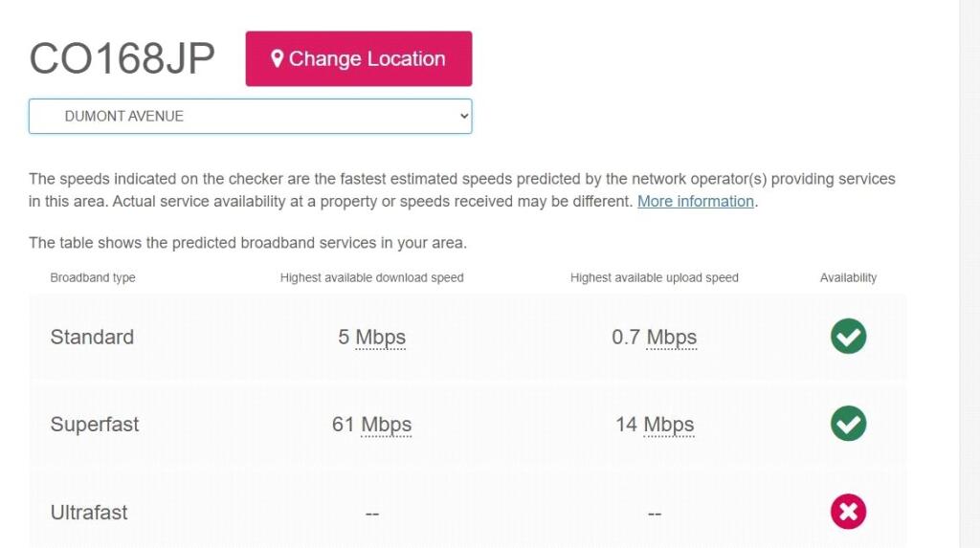The image size is (980, 548).
Task: Click the 5 Mbps Standard download speed
Action: pyautogui.click(x=371, y=338)
